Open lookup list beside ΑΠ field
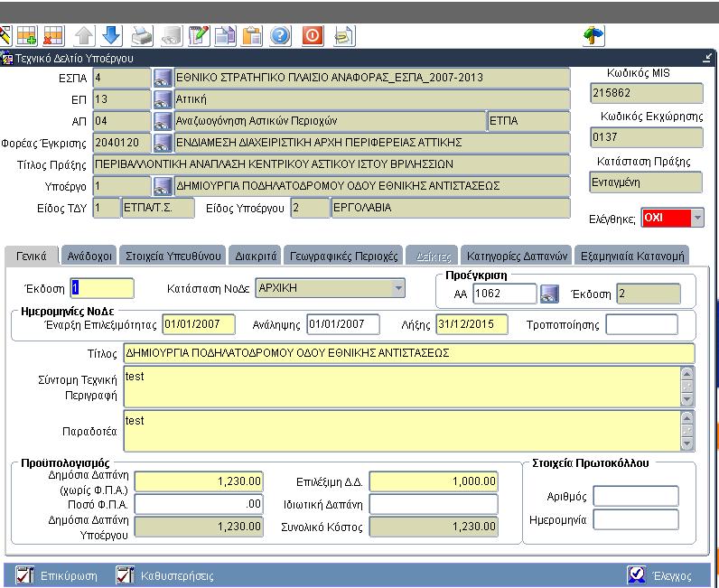The width and height of the screenshot is (719, 588). click(x=163, y=121)
